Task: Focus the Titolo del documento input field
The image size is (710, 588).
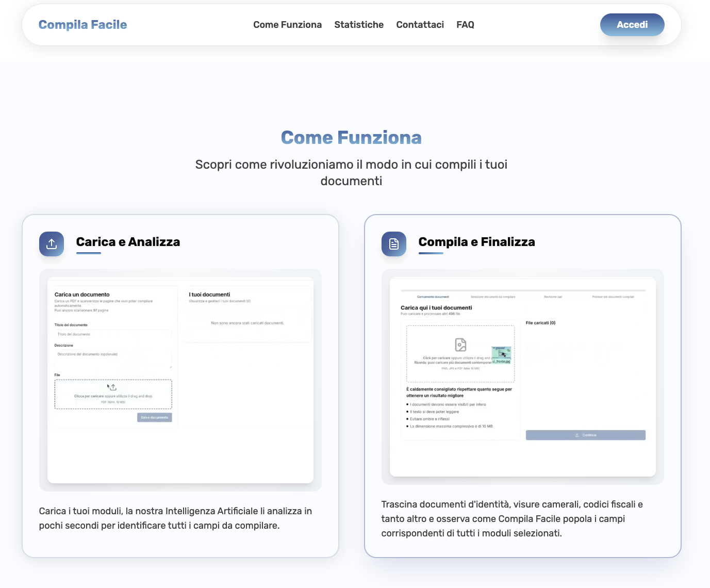Action: coord(113,334)
